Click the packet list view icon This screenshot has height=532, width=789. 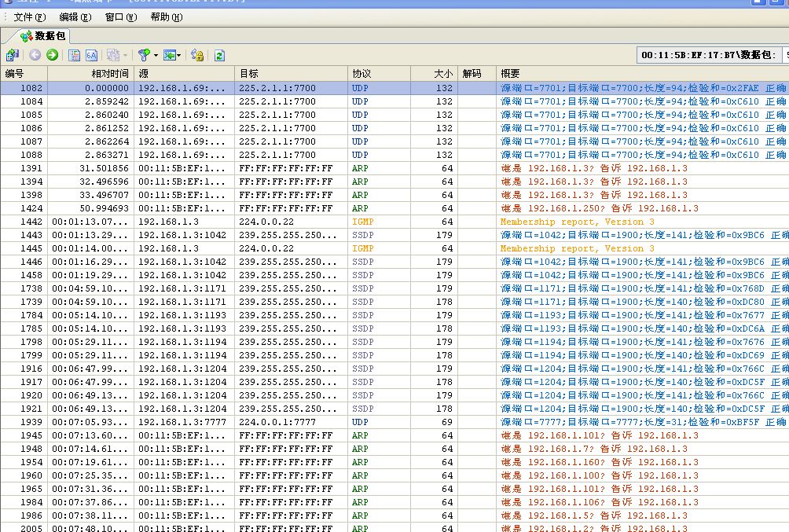tap(74, 55)
